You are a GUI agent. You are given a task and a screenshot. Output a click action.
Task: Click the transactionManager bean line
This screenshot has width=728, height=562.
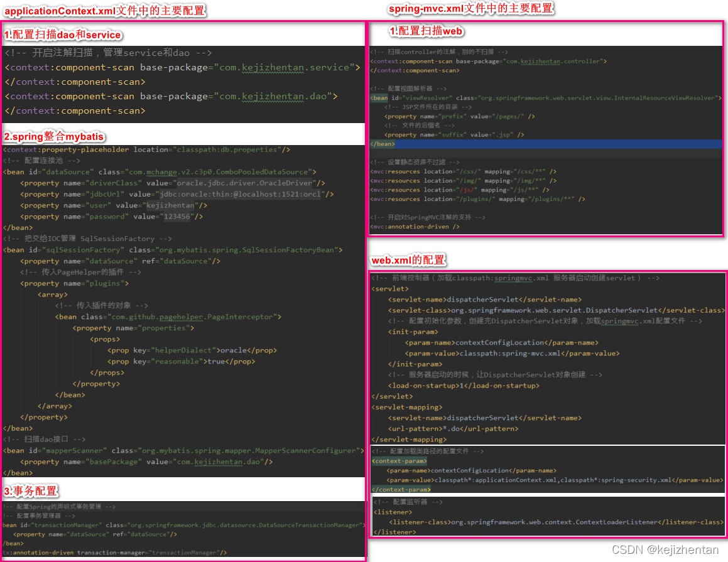point(184,525)
